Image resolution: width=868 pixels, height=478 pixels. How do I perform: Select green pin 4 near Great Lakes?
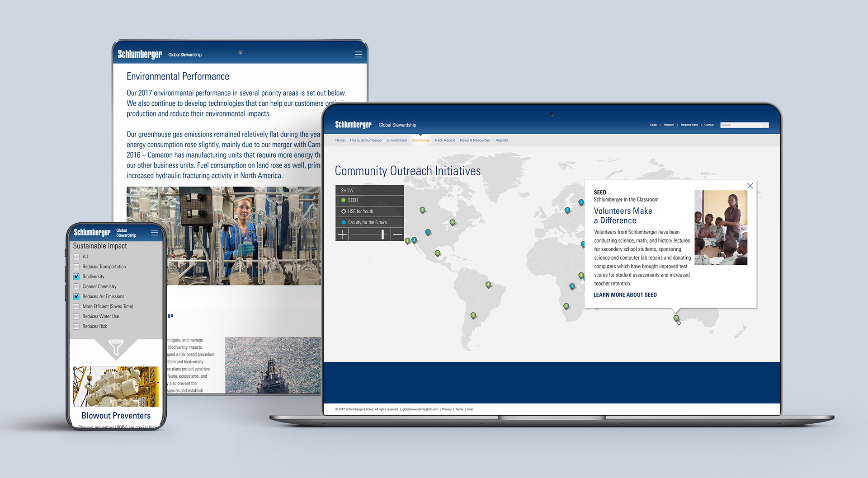tap(452, 222)
